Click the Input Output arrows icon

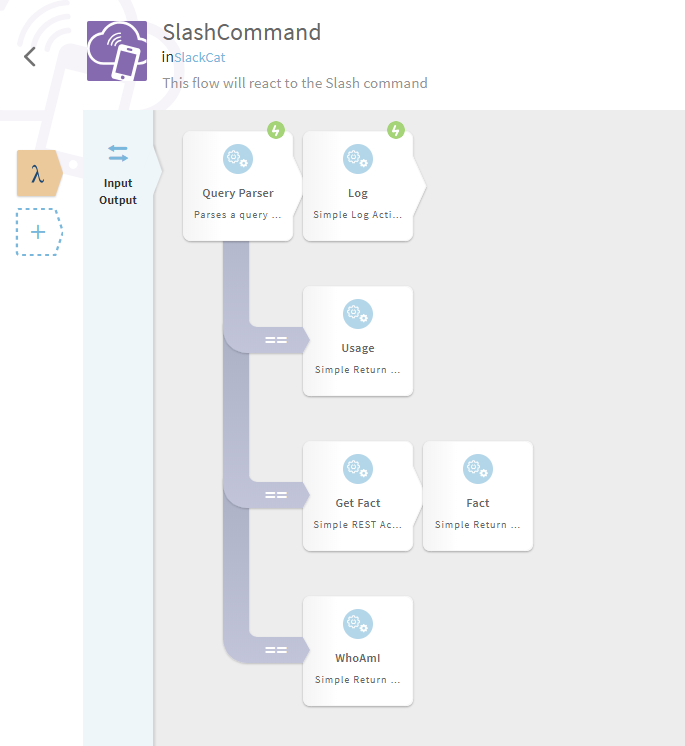(x=118, y=154)
